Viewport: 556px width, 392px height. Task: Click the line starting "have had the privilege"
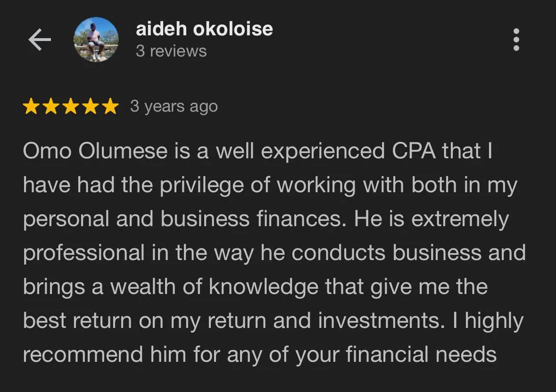270,186
